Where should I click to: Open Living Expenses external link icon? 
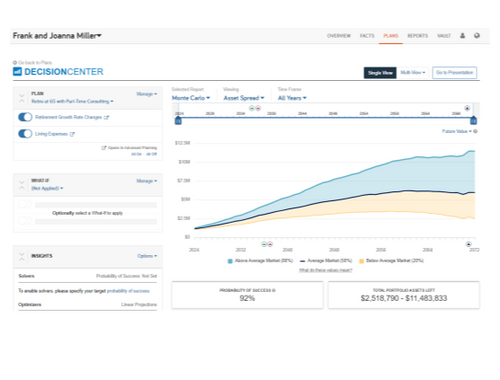click(x=72, y=134)
